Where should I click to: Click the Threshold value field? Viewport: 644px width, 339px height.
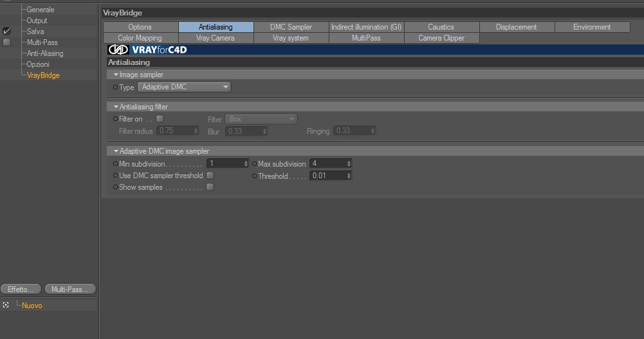pyautogui.click(x=327, y=176)
